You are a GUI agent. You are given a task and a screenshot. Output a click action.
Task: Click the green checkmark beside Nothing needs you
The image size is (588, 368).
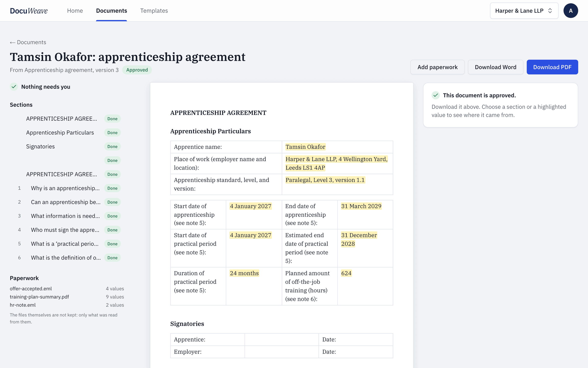pos(14,87)
